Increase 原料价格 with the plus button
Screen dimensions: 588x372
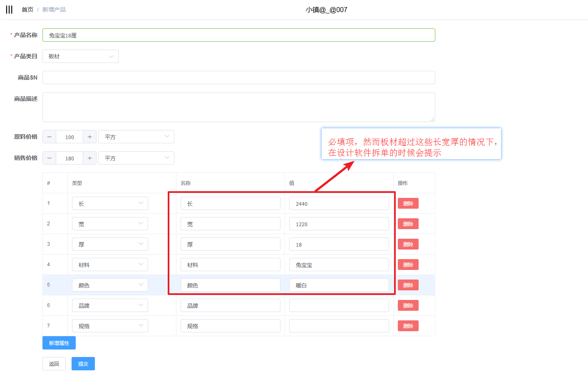(89, 137)
